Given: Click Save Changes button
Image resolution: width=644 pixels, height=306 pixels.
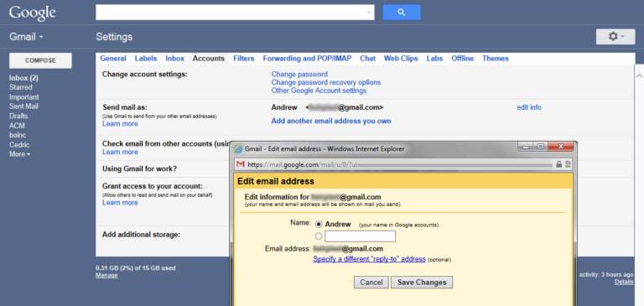Looking at the screenshot, I should click(422, 283).
